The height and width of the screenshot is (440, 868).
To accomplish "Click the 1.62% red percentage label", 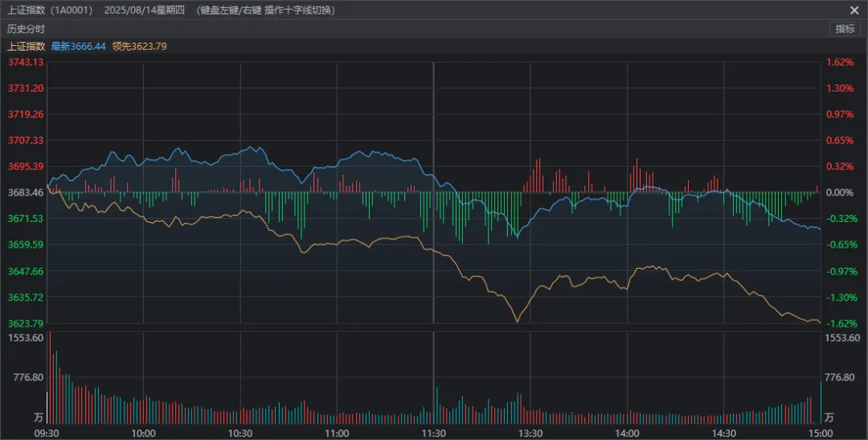I will click(839, 63).
